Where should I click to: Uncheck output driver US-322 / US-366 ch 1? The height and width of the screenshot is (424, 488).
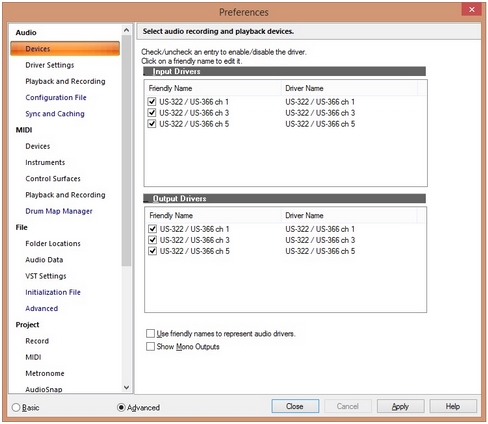[x=153, y=229]
